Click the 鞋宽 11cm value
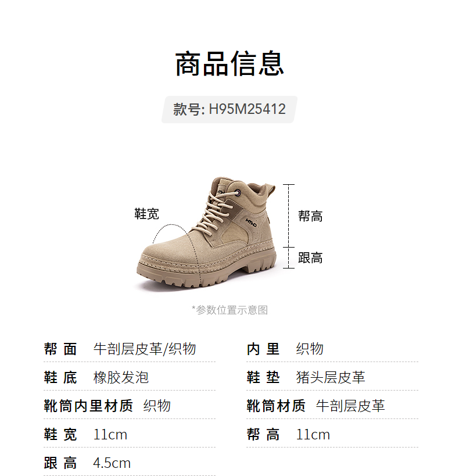The height and width of the screenshot is (476, 459). 110,435
